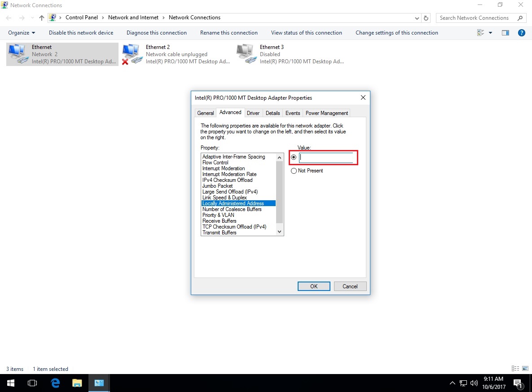Select Adaptive Inter-Frame Spacing property
This screenshot has height=392, width=532.
click(238, 157)
